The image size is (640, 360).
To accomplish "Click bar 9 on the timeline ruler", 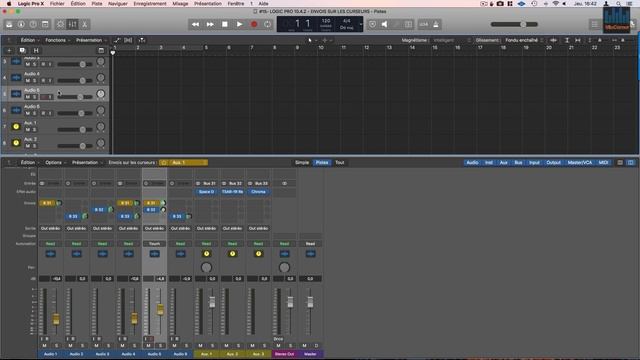I will coord(297,48).
